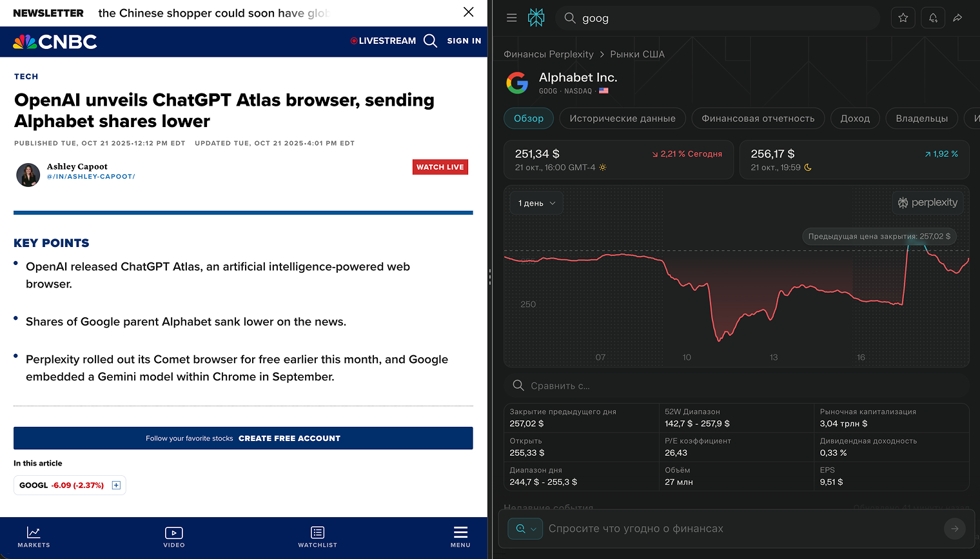Open the CNBC Watchlist
Screen dimensions: 980x559
click(317, 536)
